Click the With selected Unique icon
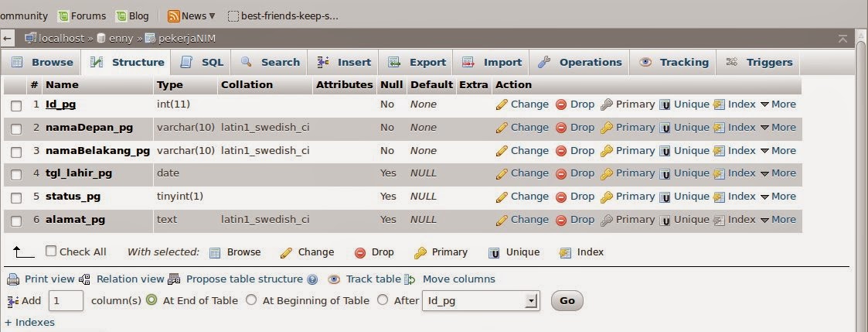This screenshot has width=868, height=332. tap(494, 253)
